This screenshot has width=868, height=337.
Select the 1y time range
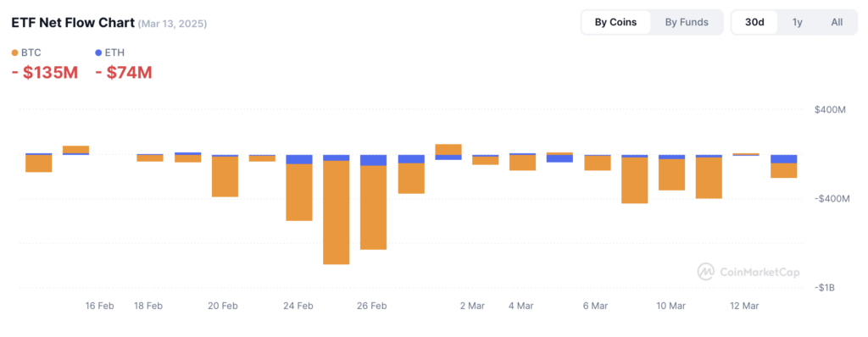[x=797, y=22]
